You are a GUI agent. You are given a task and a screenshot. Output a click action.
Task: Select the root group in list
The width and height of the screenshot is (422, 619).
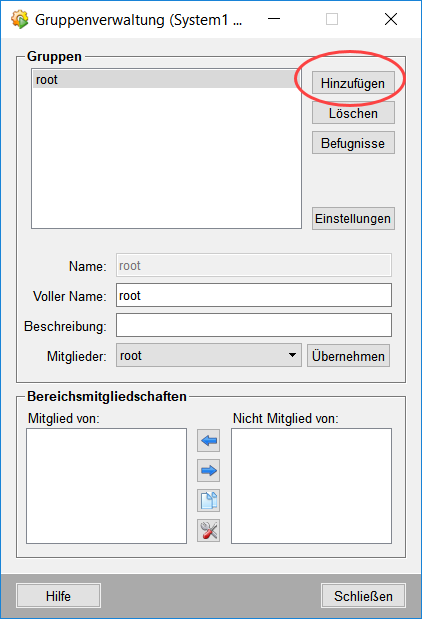click(x=166, y=79)
